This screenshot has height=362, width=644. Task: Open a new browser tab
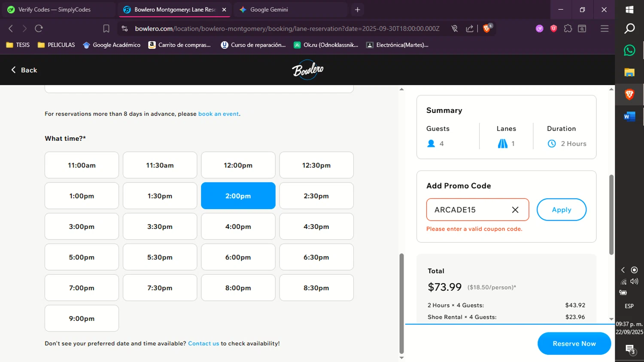point(357,9)
